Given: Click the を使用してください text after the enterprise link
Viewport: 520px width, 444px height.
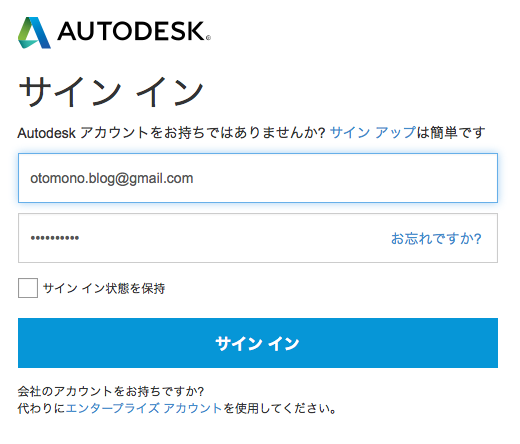Looking at the screenshot, I should click(x=279, y=408).
